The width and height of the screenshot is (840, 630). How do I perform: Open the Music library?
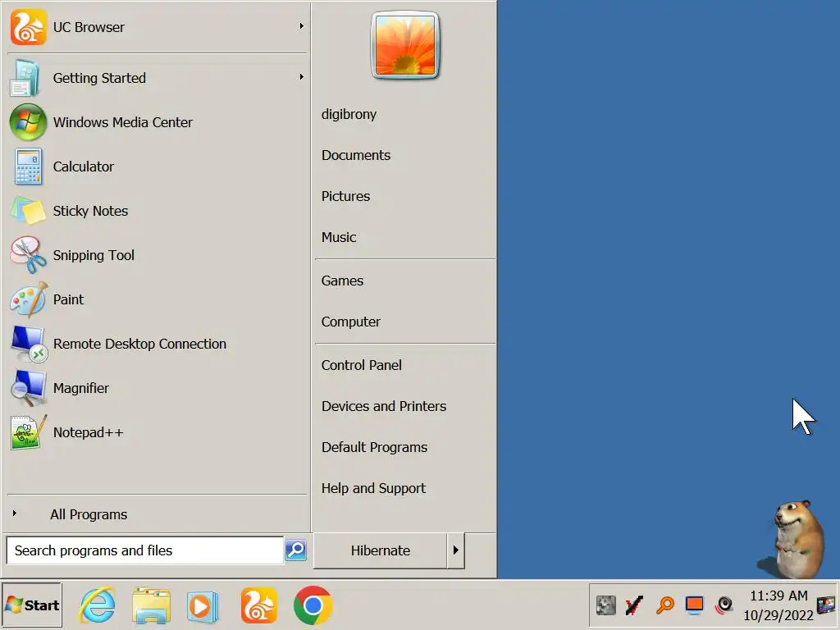(x=339, y=237)
